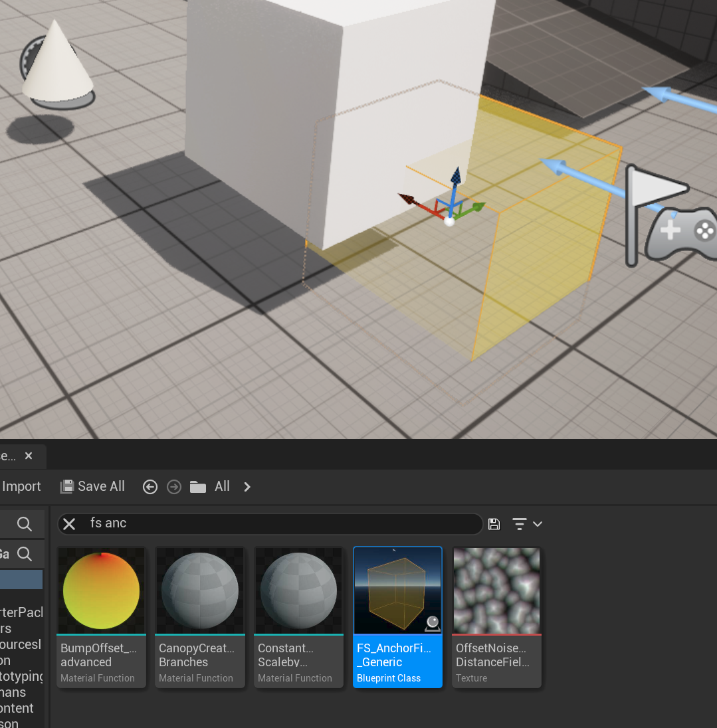Image resolution: width=717 pixels, height=728 pixels.
Task: Expand the chevron after the All breadcrumb
Action: pyautogui.click(x=247, y=487)
